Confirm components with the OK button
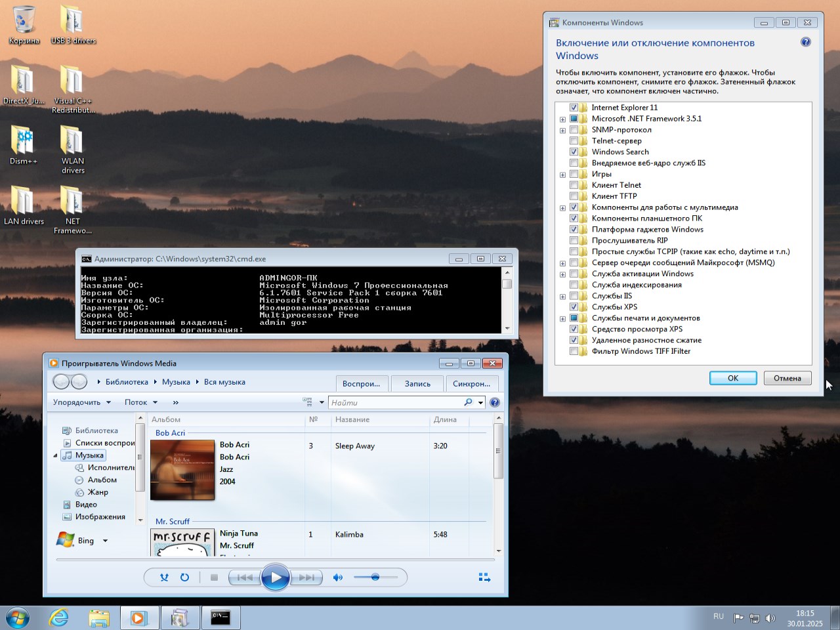 point(733,378)
